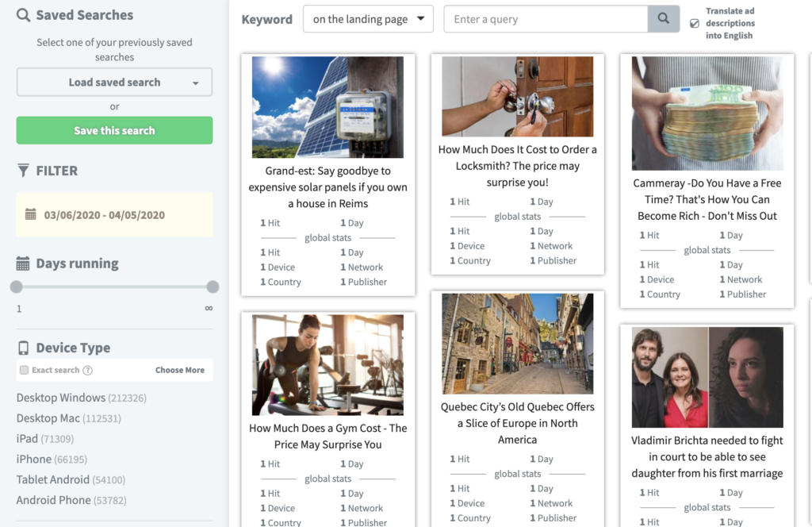Click the Choose More link
Image resolution: width=812 pixels, height=527 pixels.
179,371
